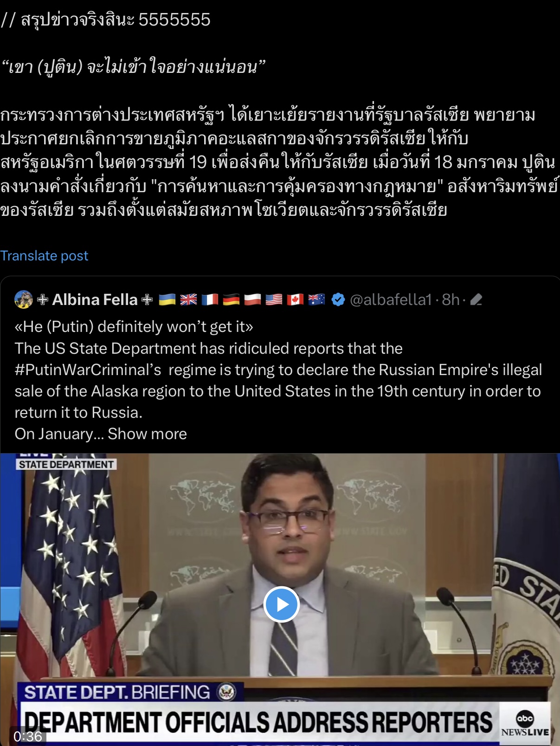
Task: Click the US flag emoji in name
Action: [x=274, y=300]
